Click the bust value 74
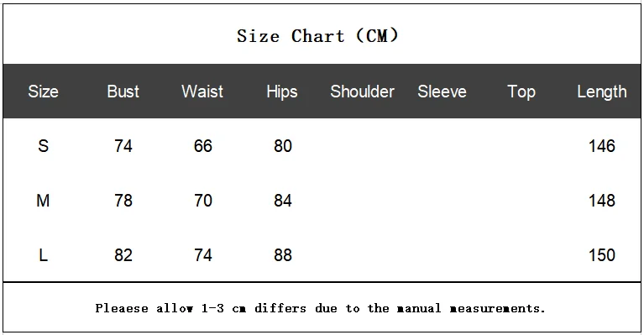Screen dimensions: 644x335 (123, 146)
